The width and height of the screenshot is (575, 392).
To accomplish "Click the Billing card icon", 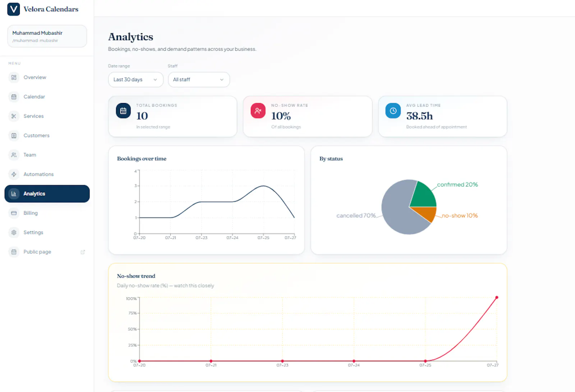I will point(14,213).
